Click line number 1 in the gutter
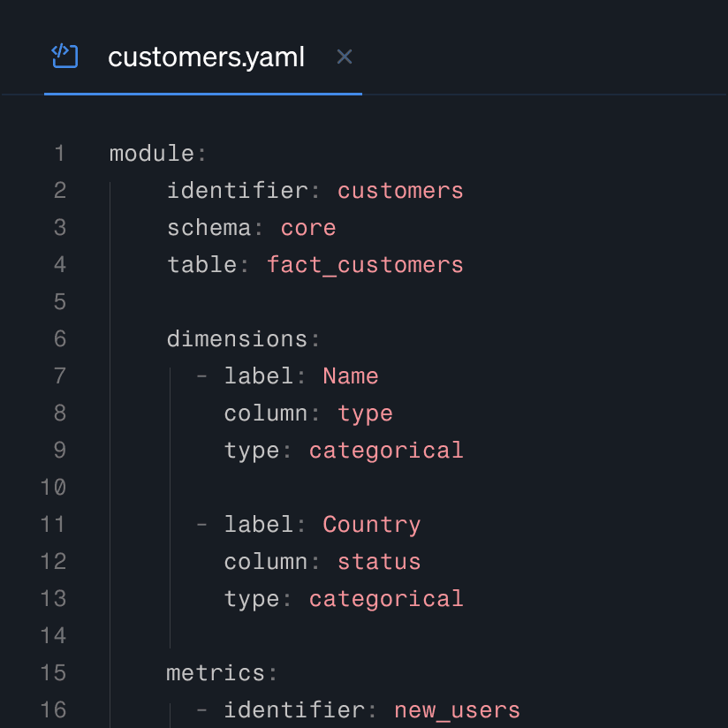 [x=59, y=153]
